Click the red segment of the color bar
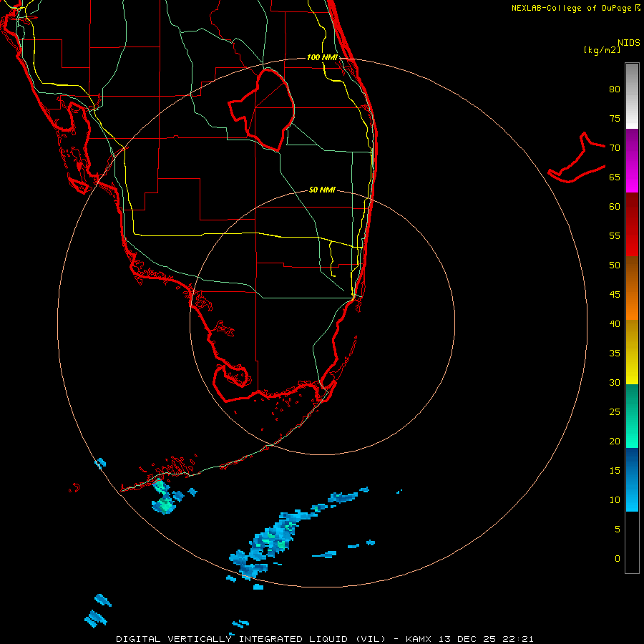Image resolution: width=644 pixels, height=644 pixels. coord(632,225)
